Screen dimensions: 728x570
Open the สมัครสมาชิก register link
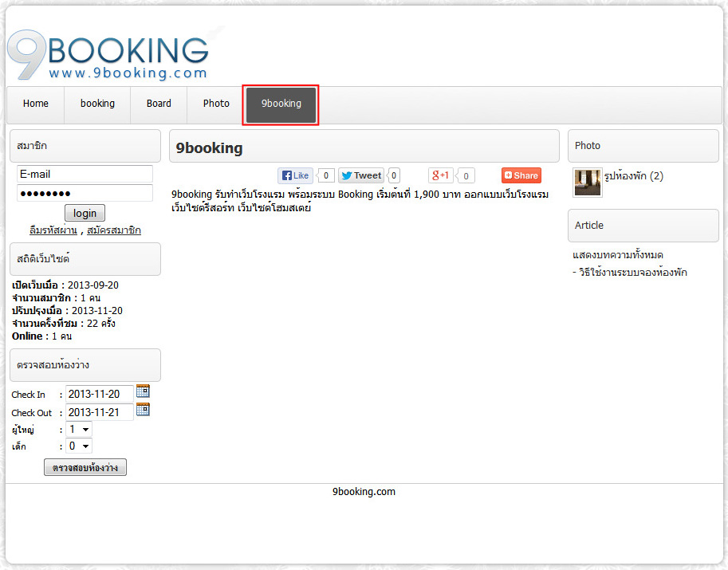click(114, 230)
